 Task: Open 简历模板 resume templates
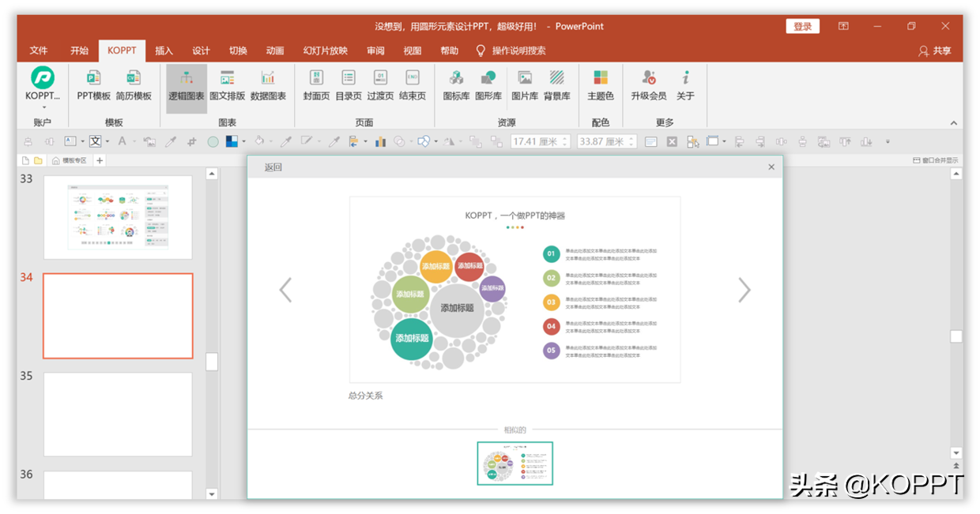[134, 85]
